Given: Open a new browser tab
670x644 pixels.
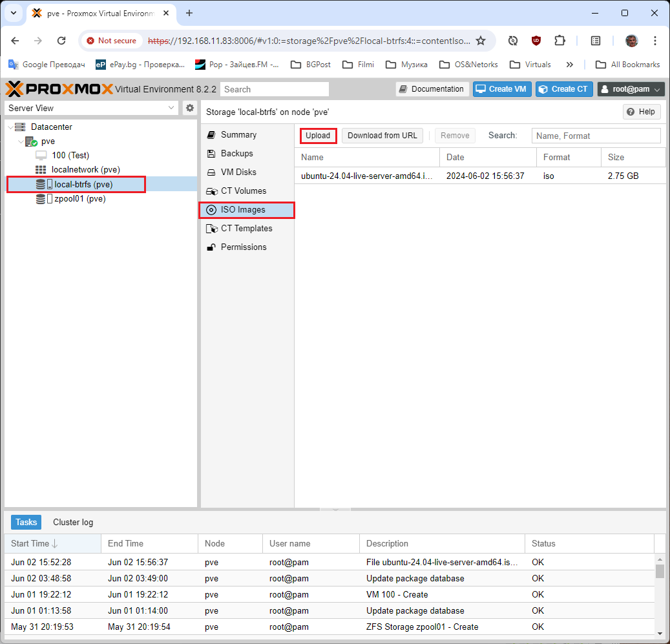Looking at the screenshot, I should coord(189,13).
